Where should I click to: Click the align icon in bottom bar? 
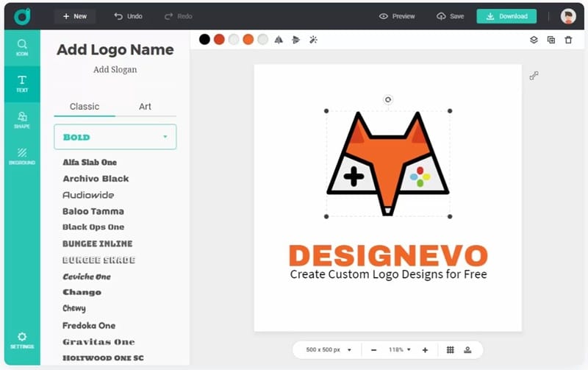point(467,349)
